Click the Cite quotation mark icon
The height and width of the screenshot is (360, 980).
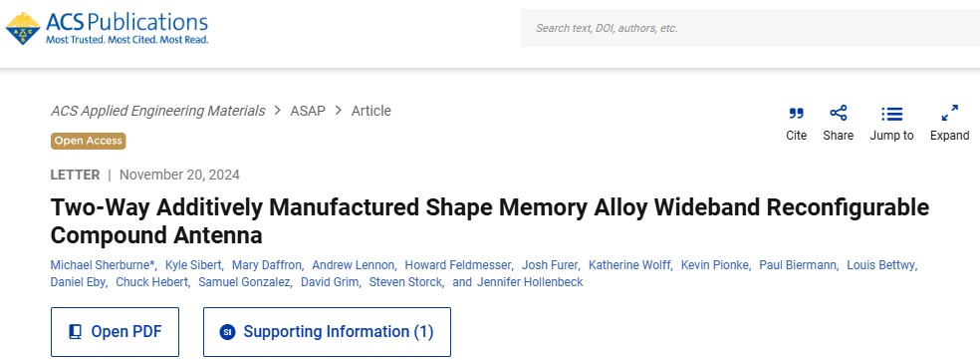(796, 114)
